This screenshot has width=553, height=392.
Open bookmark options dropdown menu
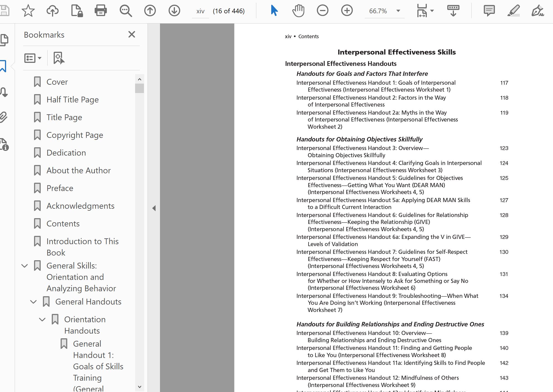pos(33,58)
